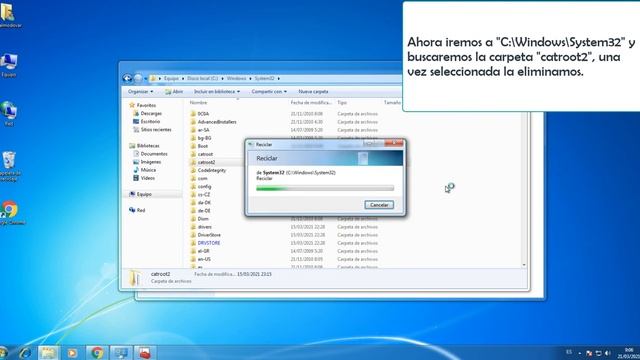Open recent pages dropdown beside Forward arrow

click(146, 78)
